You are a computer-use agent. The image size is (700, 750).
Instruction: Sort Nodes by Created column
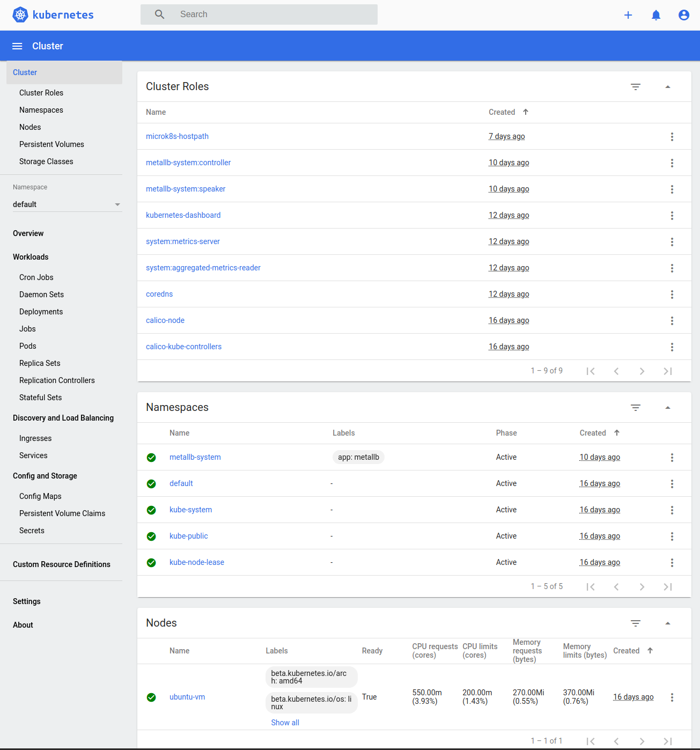pos(633,651)
